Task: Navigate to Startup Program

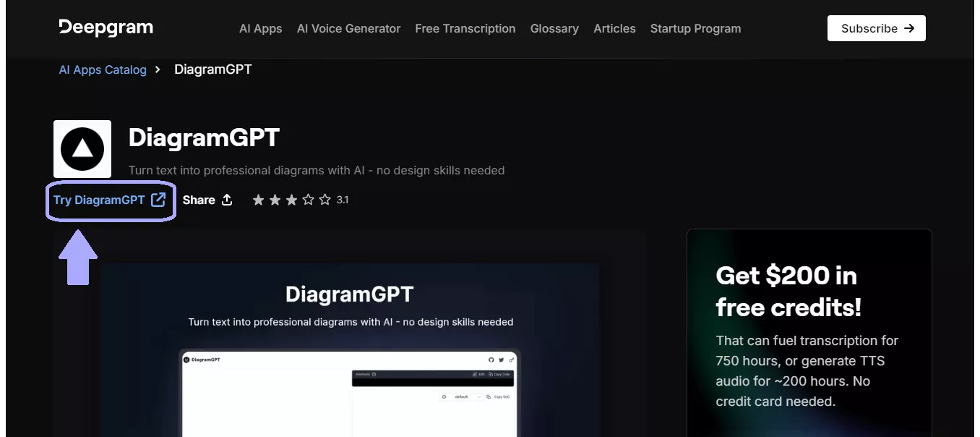Action: click(x=695, y=28)
